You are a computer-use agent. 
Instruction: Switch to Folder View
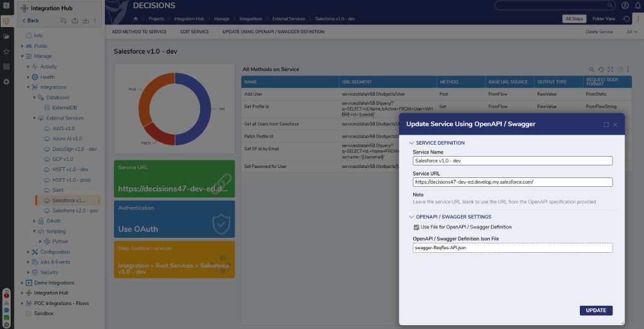tap(604, 19)
